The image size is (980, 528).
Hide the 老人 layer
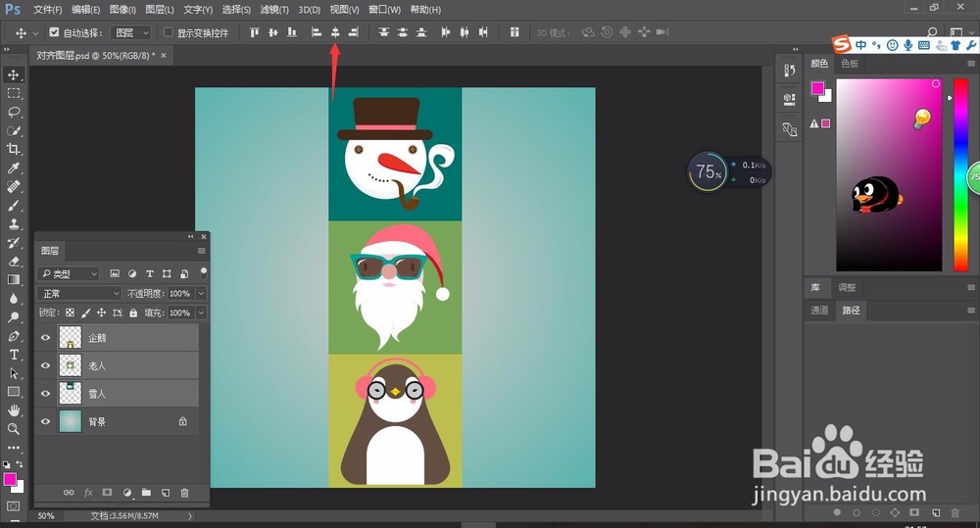click(45, 365)
